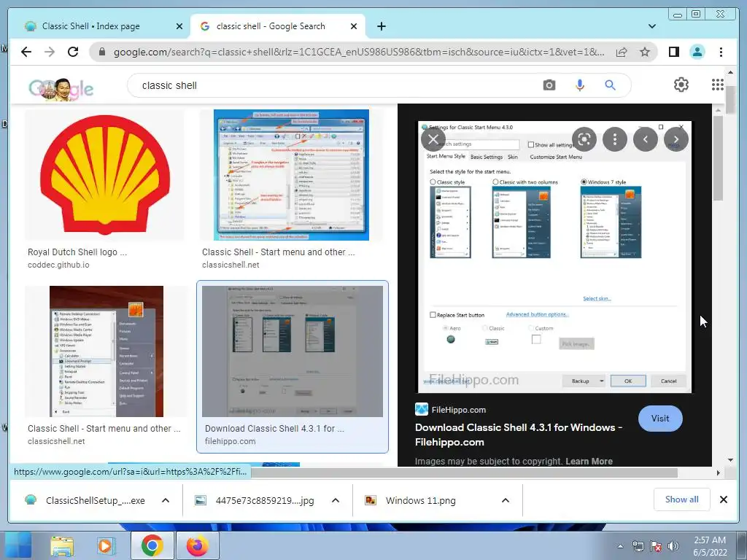Show previous image in preview
The width and height of the screenshot is (747, 560).
pyautogui.click(x=646, y=139)
